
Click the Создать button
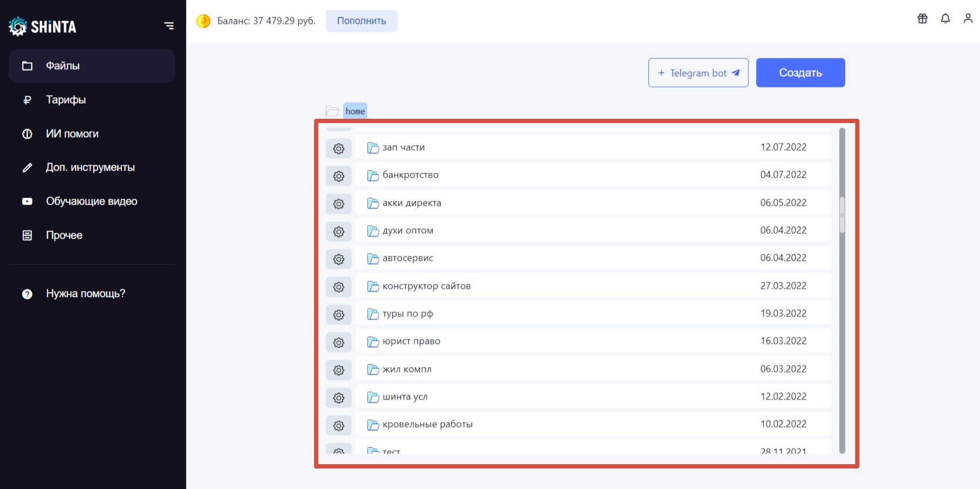(800, 73)
